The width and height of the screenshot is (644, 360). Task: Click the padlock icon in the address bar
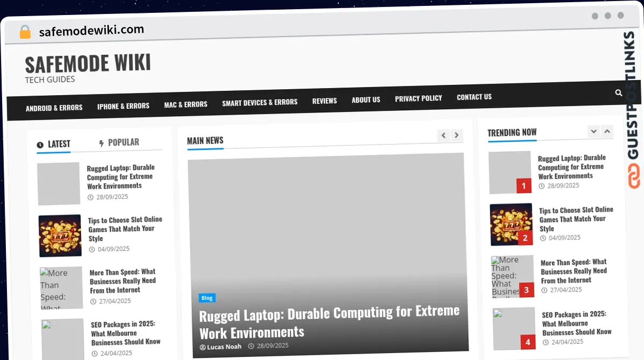[25, 31]
